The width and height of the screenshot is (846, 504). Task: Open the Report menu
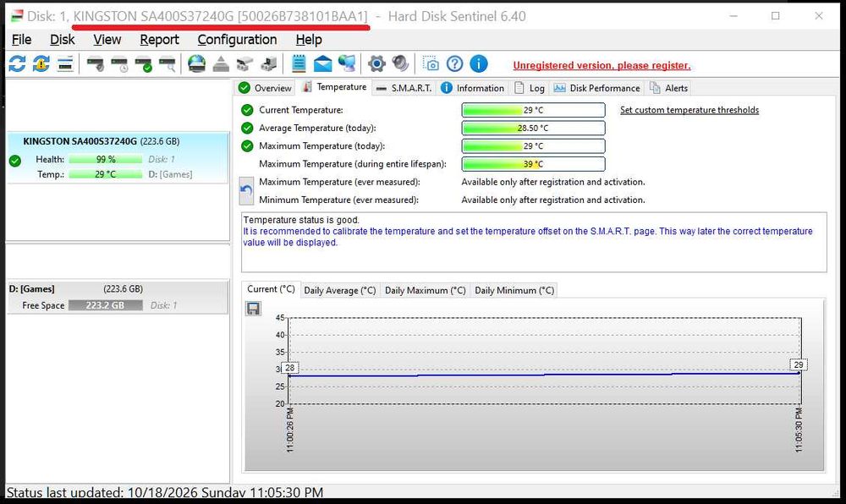pos(159,40)
